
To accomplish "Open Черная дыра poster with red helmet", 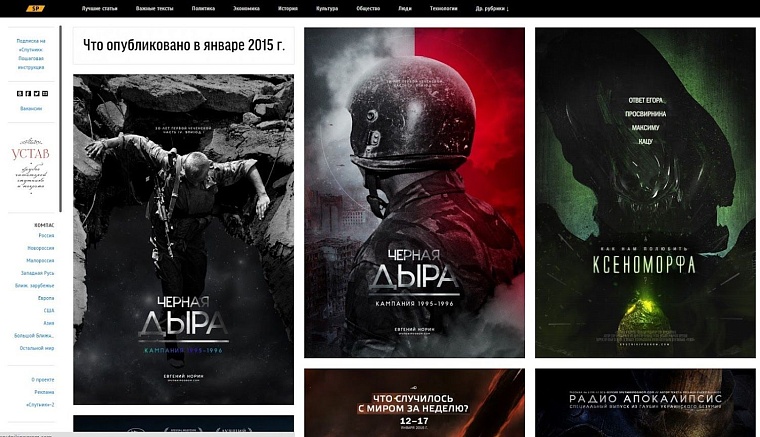I will pos(414,192).
